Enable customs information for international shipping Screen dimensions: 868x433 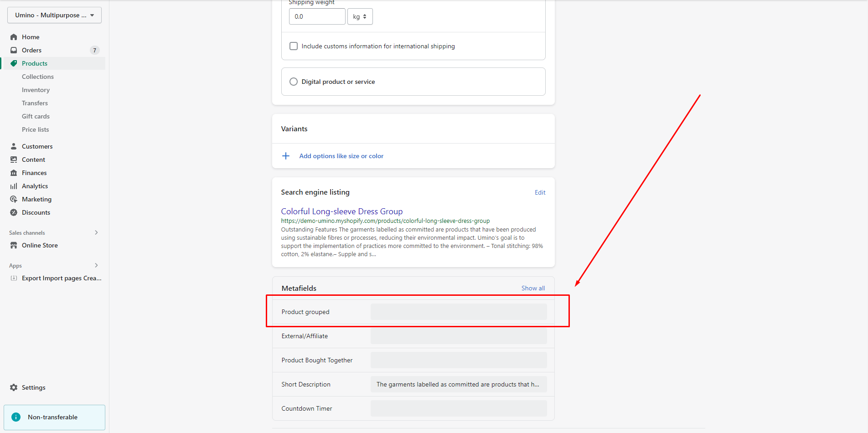point(294,46)
